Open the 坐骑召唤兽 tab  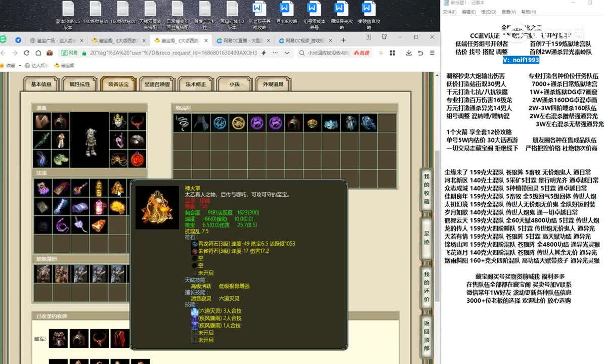pyautogui.click(x=157, y=84)
